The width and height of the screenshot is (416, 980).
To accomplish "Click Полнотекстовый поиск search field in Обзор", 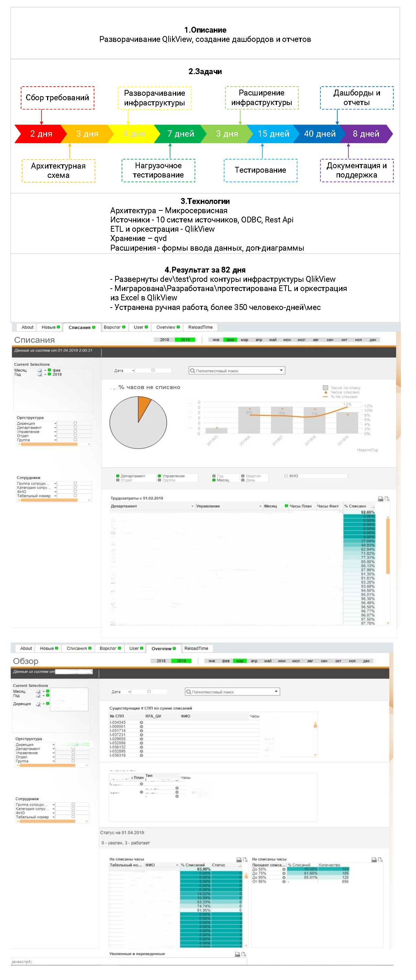I will pyautogui.click(x=232, y=692).
